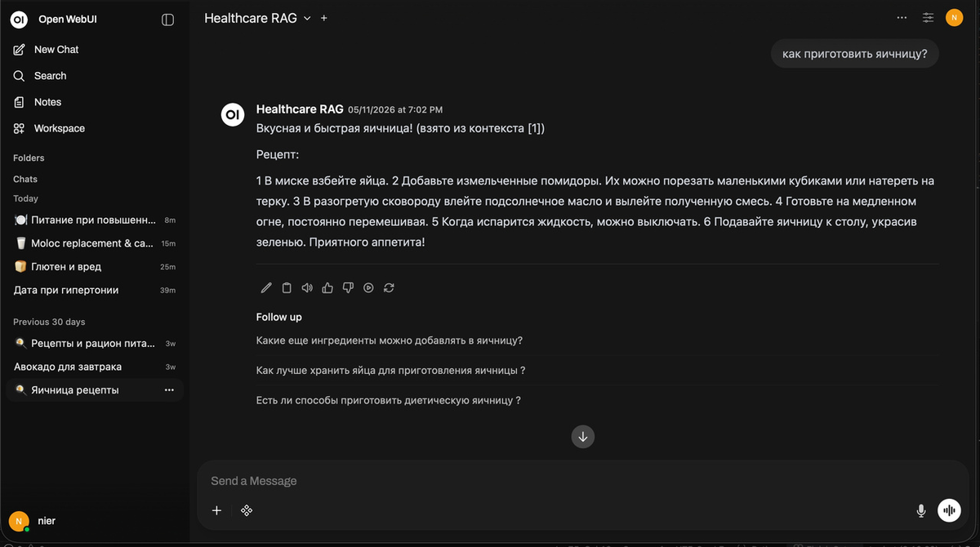This screenshot has width=980, height=547.
Task: Give the response a thumbs down
Action: click(x=348, y=287)
